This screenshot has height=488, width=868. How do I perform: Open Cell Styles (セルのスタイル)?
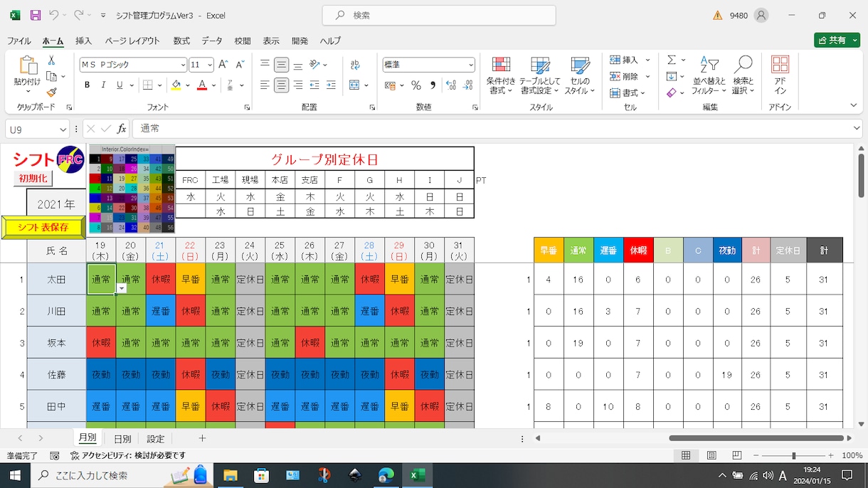(580, 77)
